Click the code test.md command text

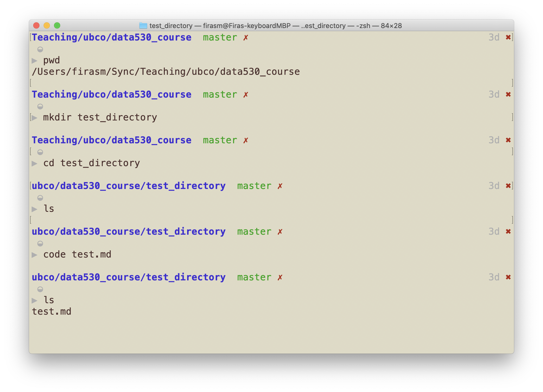click(77, 254)
